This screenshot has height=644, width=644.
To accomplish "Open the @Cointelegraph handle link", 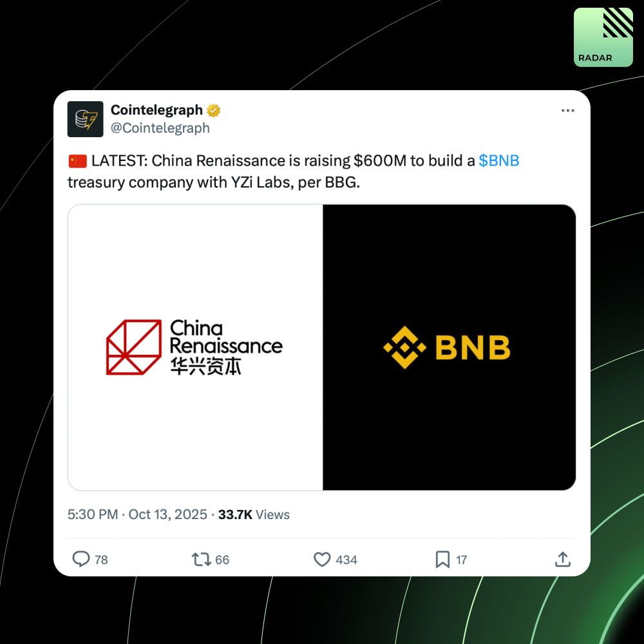I will click(160, 128).
